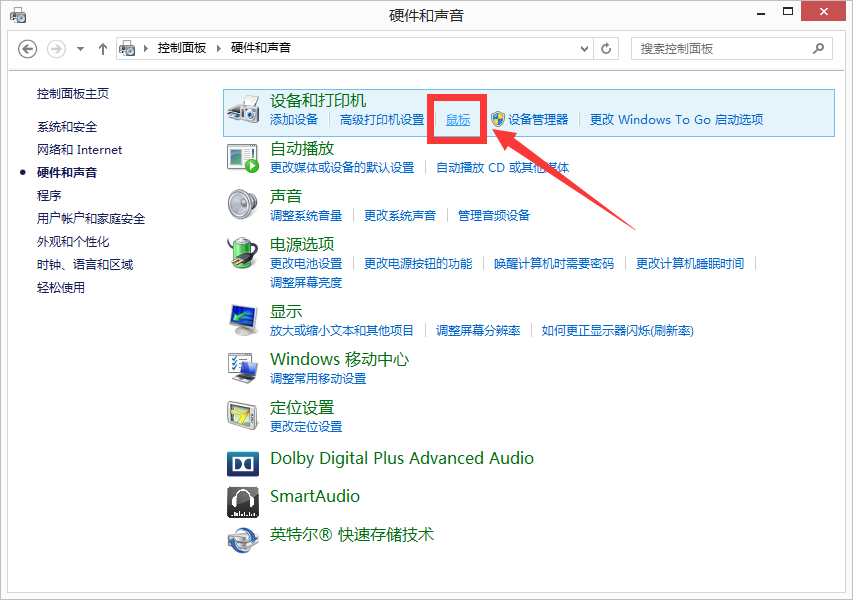Click the Windows Mobility Center icon
The image size is (853, 600).
click(x=243, y=368)
